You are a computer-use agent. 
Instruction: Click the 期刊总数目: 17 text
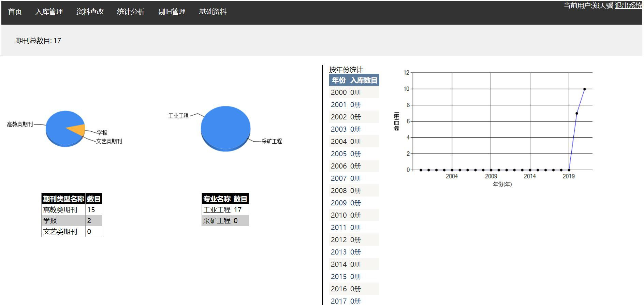tap(39, 41)
